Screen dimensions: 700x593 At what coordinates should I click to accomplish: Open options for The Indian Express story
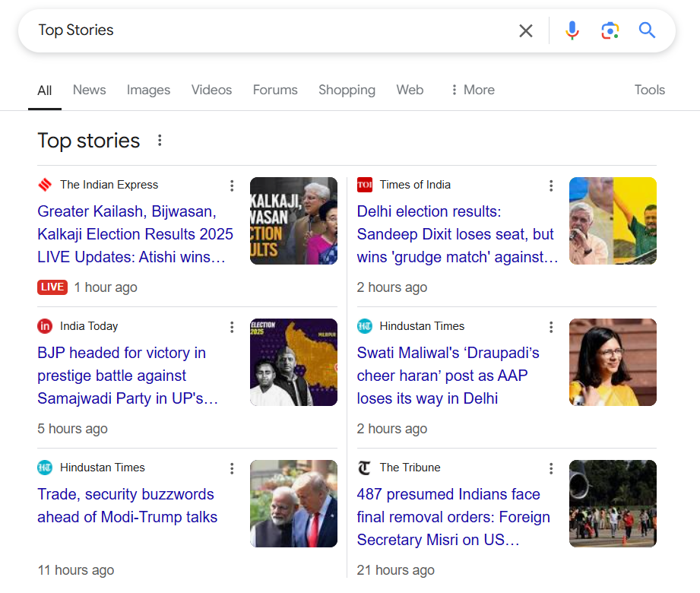coord(232,186)
